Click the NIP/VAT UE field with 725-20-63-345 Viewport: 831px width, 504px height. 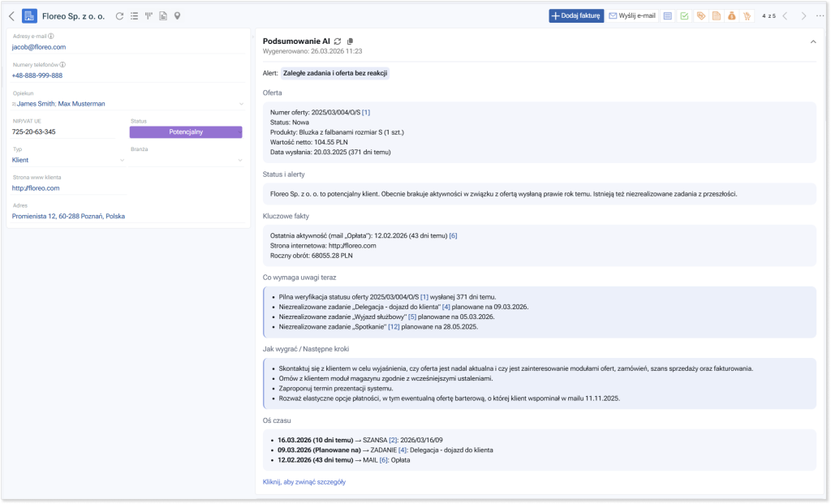(x=65, y=131)
